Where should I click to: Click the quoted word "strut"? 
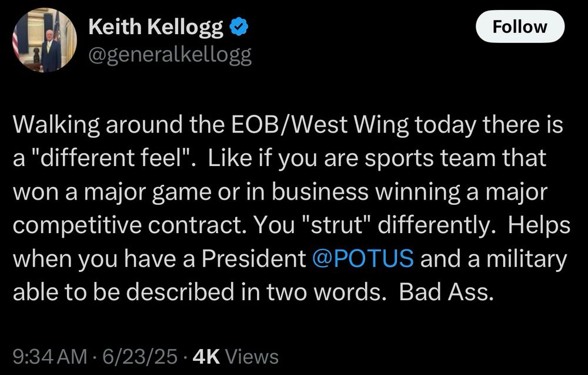tap(337, 225)
